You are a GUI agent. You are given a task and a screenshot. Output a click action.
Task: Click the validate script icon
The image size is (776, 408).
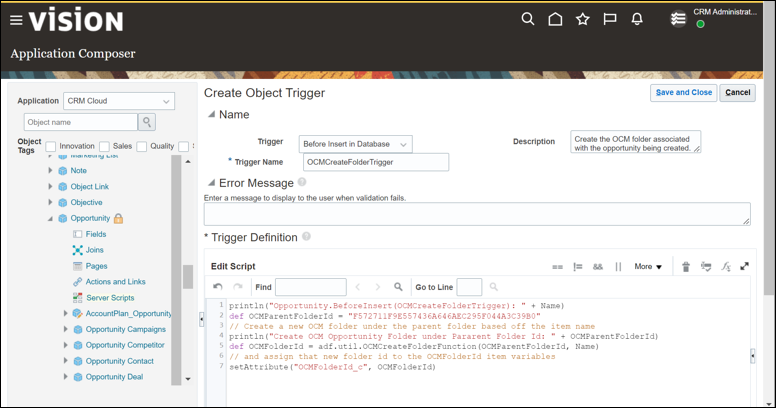[x=706, y=267]
